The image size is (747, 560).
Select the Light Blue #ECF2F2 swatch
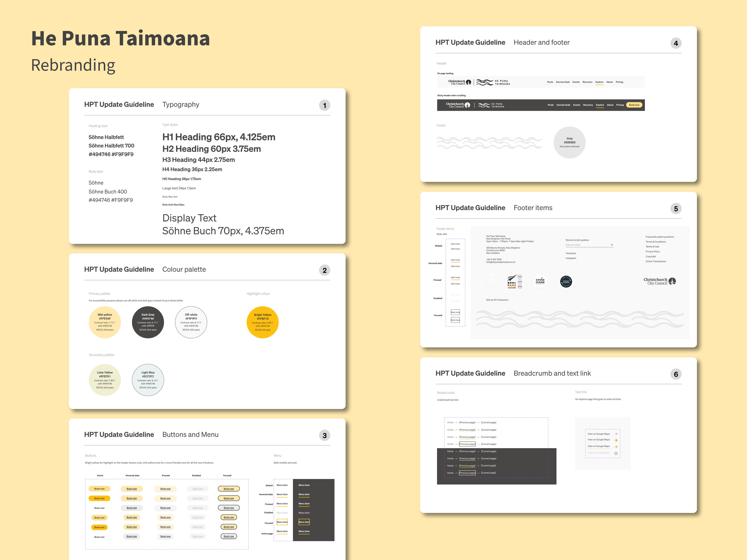pyautogui.click(x=148, y=380)
